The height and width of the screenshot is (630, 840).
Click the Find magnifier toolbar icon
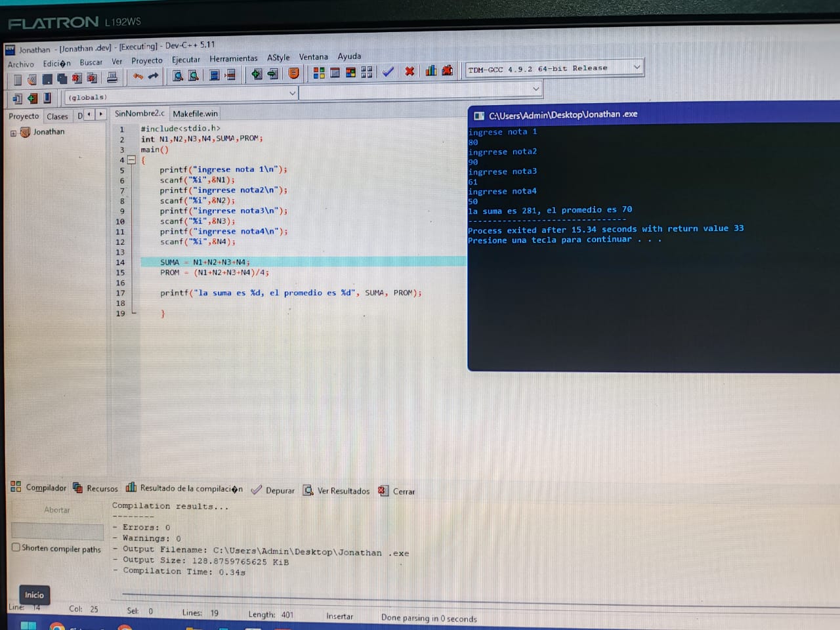tap(178, 76)
